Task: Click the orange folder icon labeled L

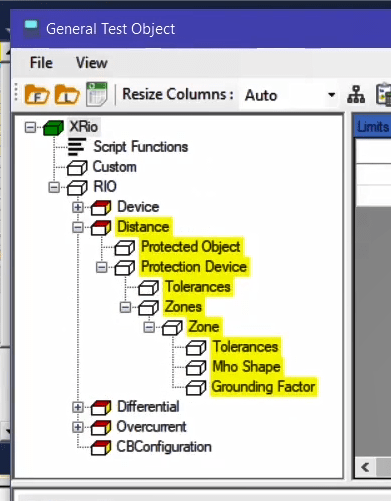Action: tap(67, 95)
